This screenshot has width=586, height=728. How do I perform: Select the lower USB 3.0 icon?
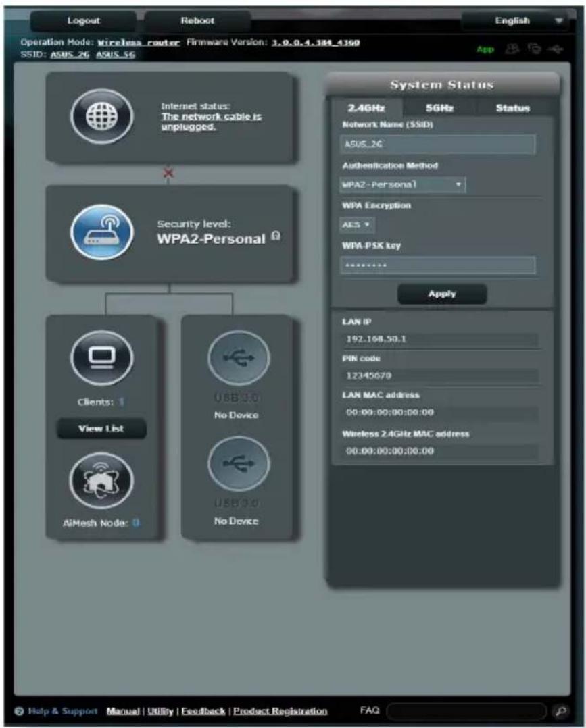[x=239, y=464]
